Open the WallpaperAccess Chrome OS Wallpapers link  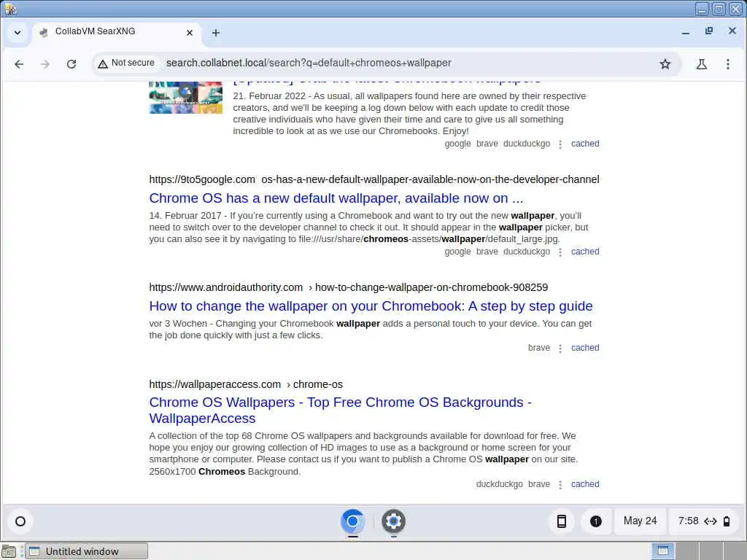pos(340,410)
